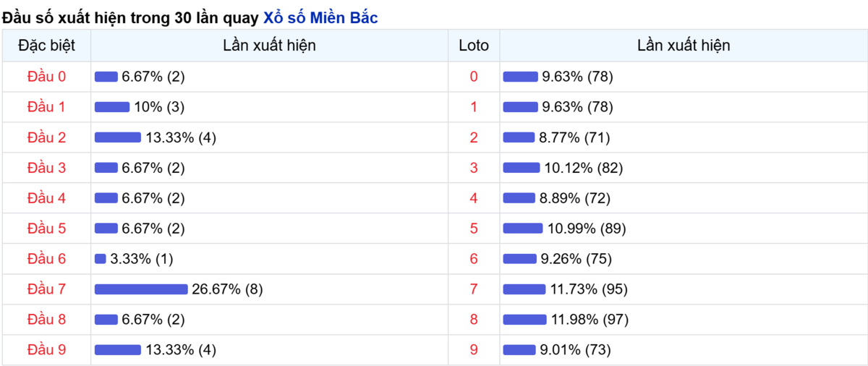The width and height of the screenshot is (868, 366).
Task: Click the Đặc biệt column header
Action: click(46, 46)
